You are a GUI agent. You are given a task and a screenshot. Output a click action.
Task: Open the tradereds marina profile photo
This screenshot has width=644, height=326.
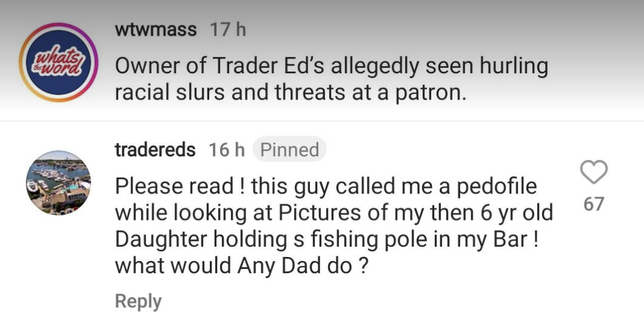click(58, 182)
